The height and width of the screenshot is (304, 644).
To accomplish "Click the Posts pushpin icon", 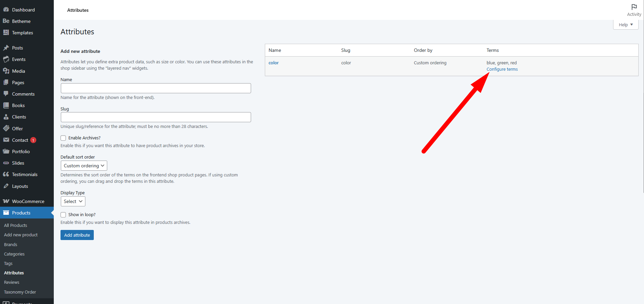I will tap(6, 48).
